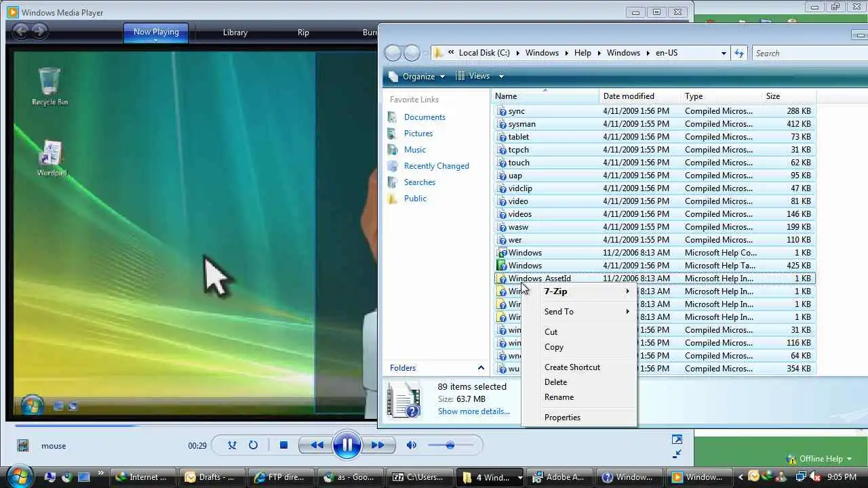
Task: Open the Send To submenu
Action: coord(579,312)
